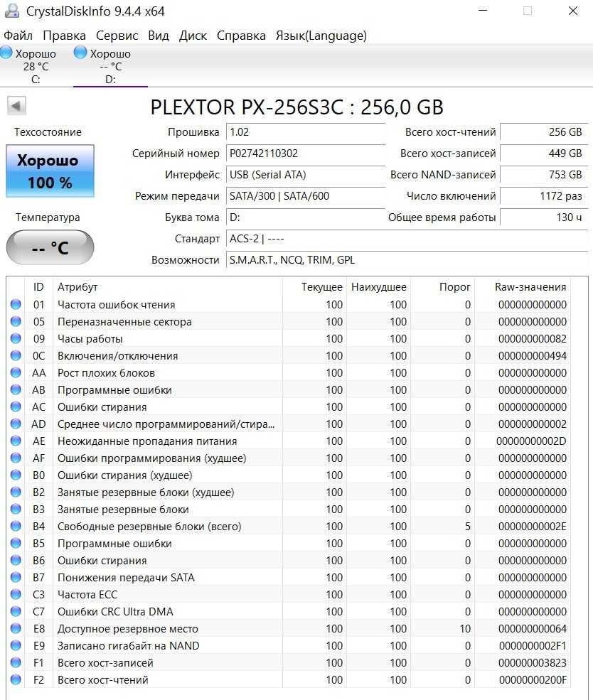The height and width of the screenshot is (700, 593).
Task: Open the Справка menu
Action: click(241, 36)
